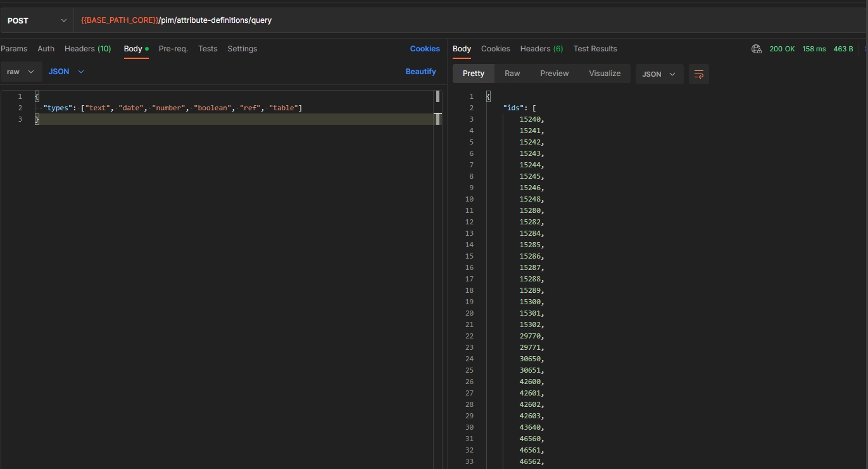Go to the Pre-req. tab

click(x=173, y=49)
